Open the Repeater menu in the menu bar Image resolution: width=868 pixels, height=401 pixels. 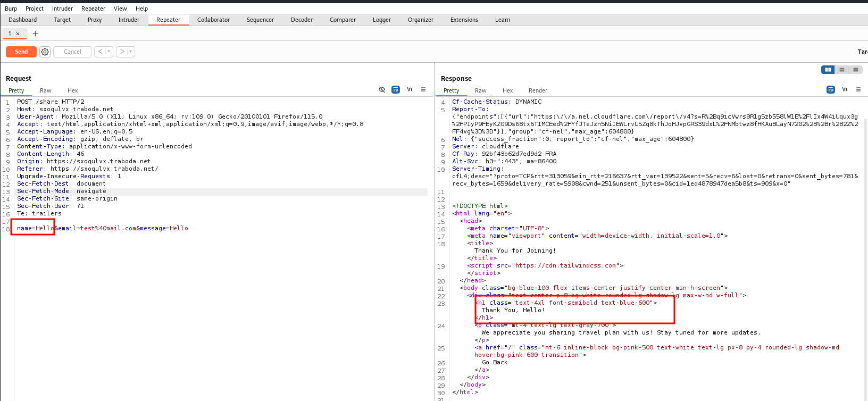pyautogui.click(x=93, y=9)
